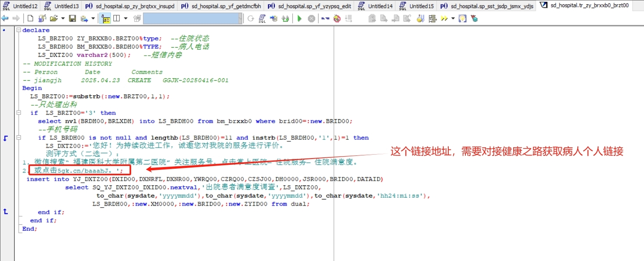Click the '5gk.cn/baaahJ' URL text

pyautogui.click(x=82, y=171)
